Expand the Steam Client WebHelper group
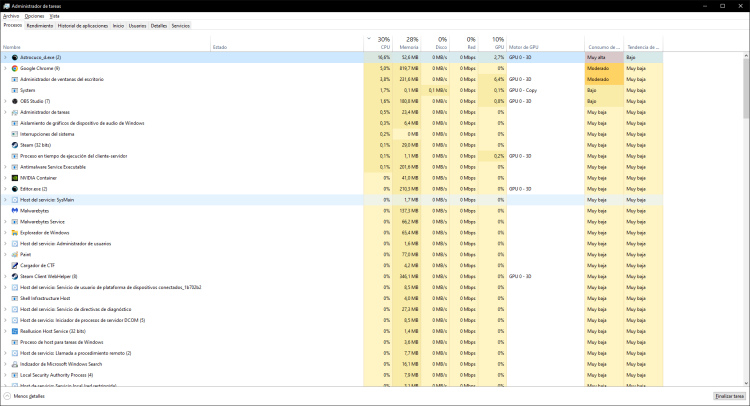The width and height of the screenshot is (750, 406). pyautogui.click(x=5, y=276)
